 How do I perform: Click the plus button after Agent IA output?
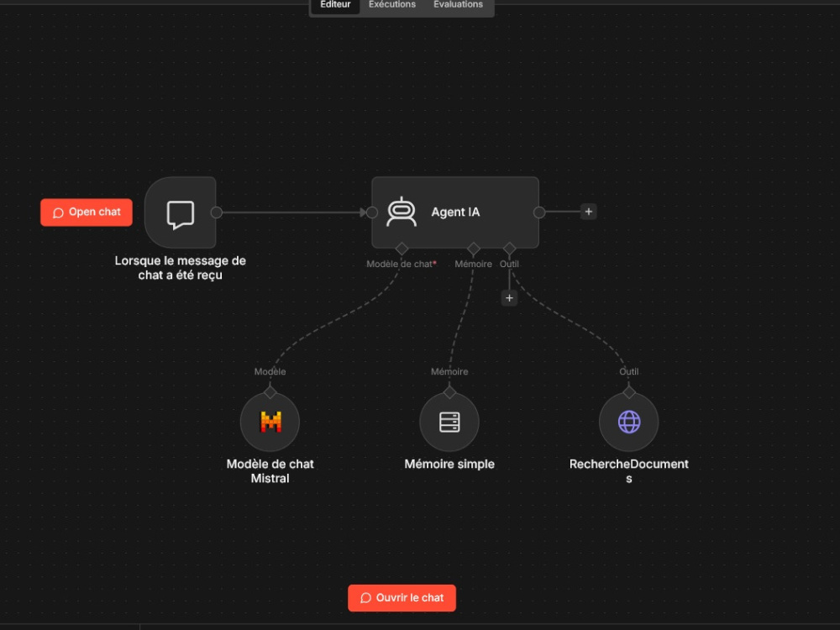click(589, 212)
